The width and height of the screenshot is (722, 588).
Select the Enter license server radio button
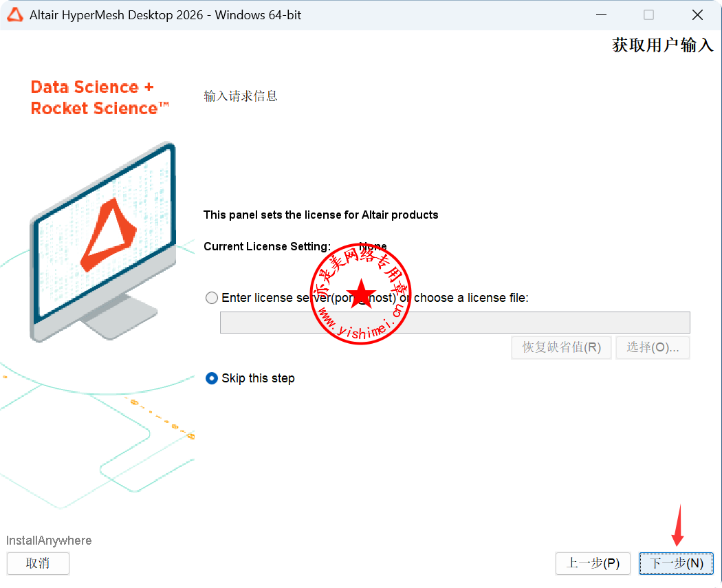click(211, 298)
